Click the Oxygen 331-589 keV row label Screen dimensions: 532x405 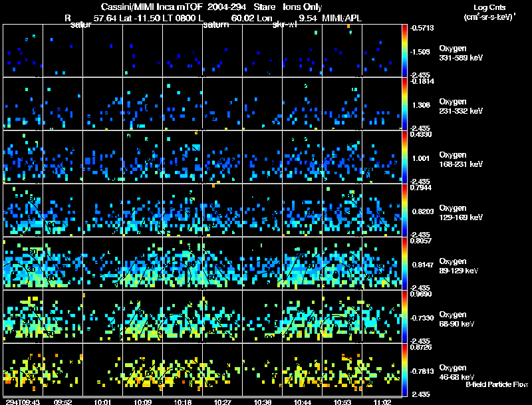click(x=461, y=53)
